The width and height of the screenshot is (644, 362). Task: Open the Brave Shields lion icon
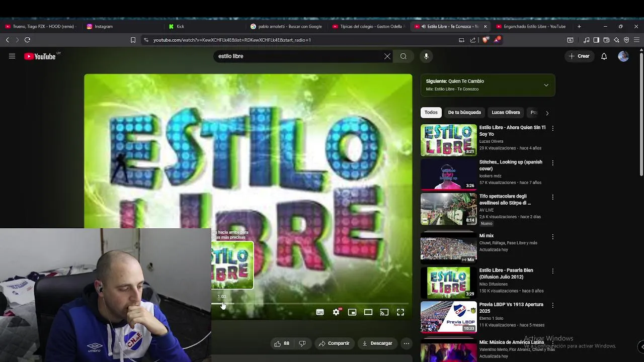coord(486,40)
